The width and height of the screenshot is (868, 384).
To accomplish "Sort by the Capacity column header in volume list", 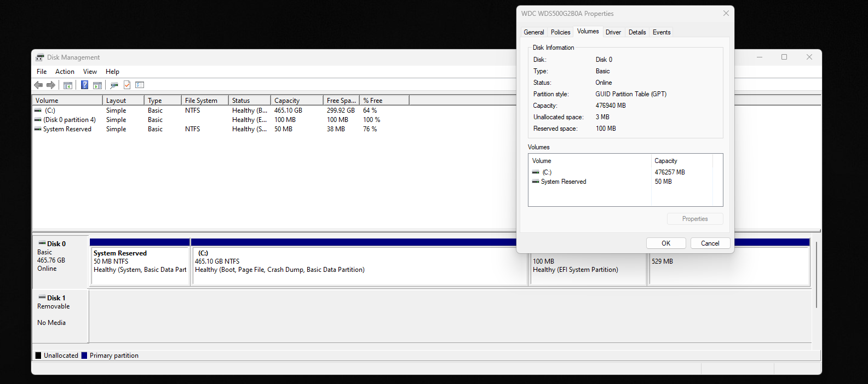I will click(x=297, y=101).
